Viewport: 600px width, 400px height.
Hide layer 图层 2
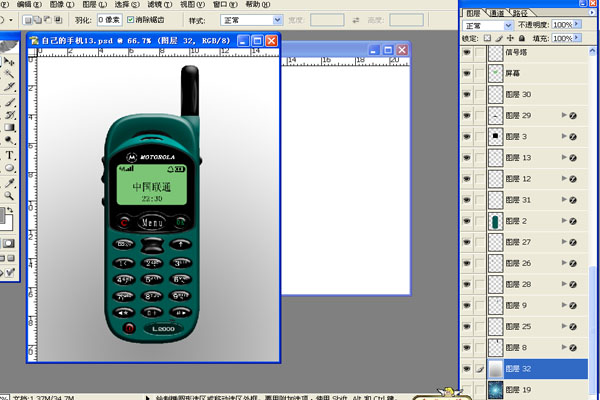click(x=467, y=221)
